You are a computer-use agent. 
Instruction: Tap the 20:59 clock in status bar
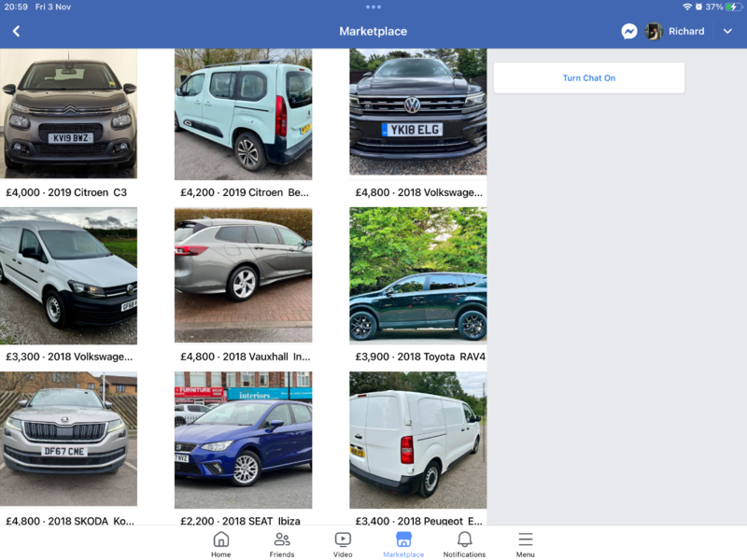[x=16, y=7]
